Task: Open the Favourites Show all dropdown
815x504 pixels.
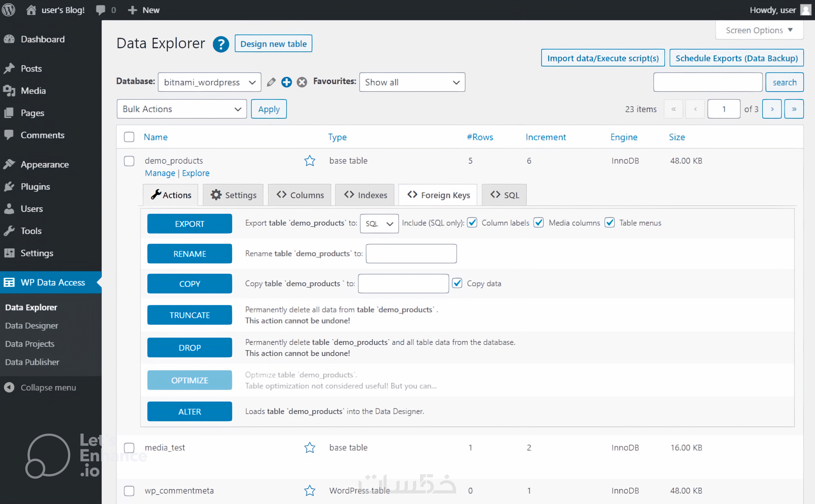Action: point(412,82)
